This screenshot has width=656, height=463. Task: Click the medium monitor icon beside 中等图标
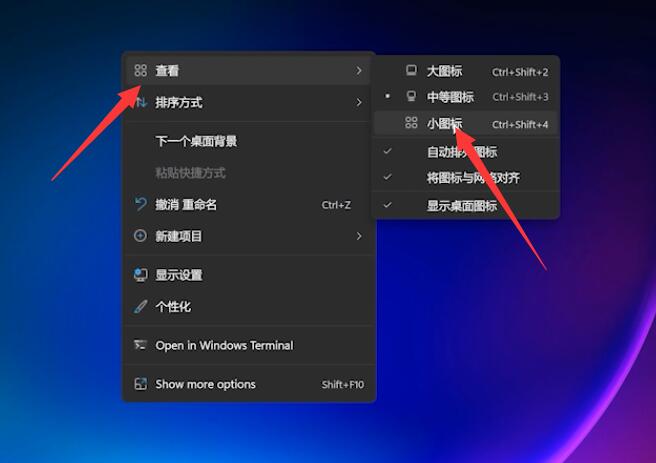[x=411, y=97]
